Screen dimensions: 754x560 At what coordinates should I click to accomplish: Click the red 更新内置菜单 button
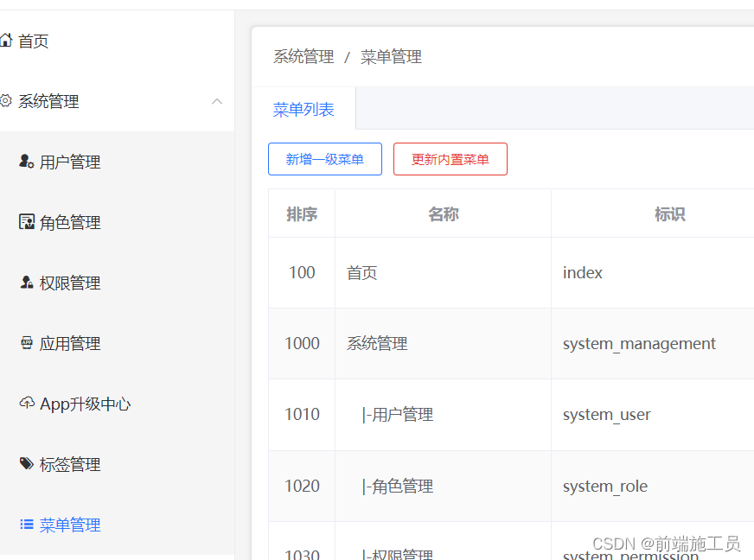point(450,159)
